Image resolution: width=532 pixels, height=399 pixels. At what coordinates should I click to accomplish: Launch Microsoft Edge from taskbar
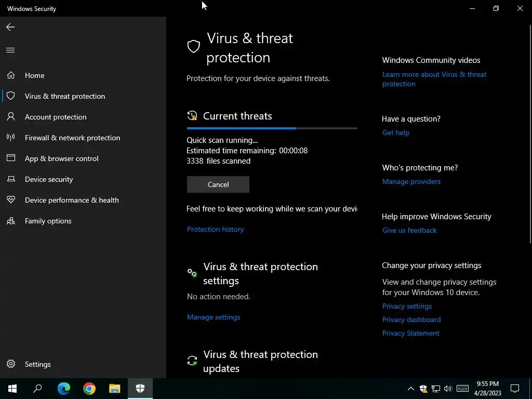tap(64, 389)
